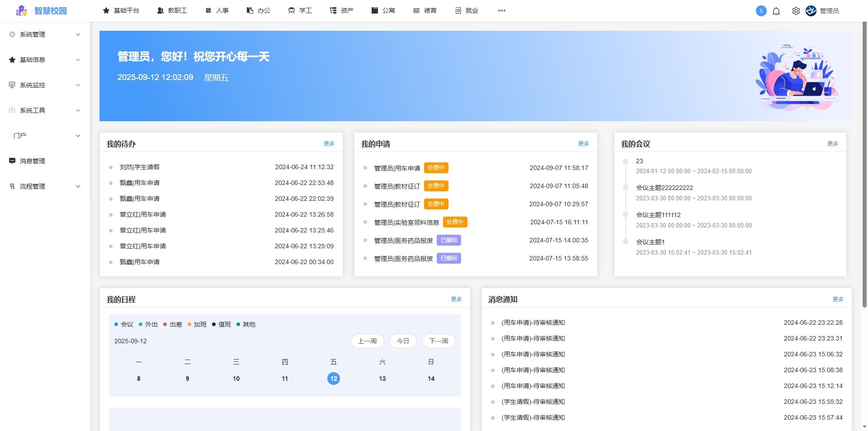The image size is (868, 431).
Task: Open 消息管理 from the sidebar
Action: 32,161
